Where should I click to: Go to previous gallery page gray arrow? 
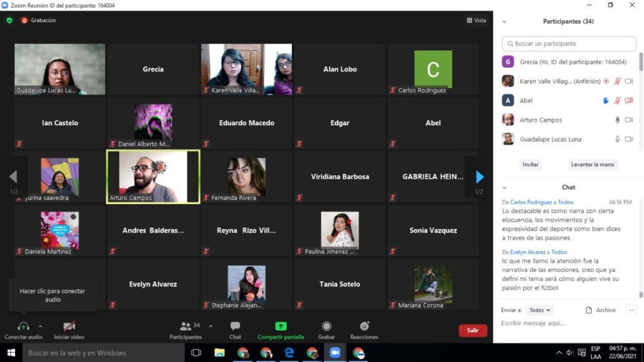(13, 176)
